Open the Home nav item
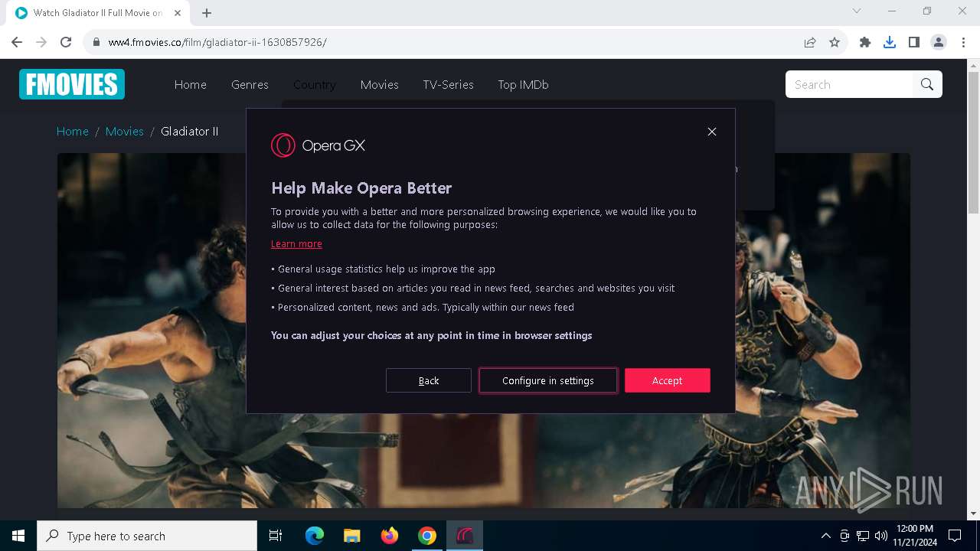 pyautogui.click(x=191, y=85)
